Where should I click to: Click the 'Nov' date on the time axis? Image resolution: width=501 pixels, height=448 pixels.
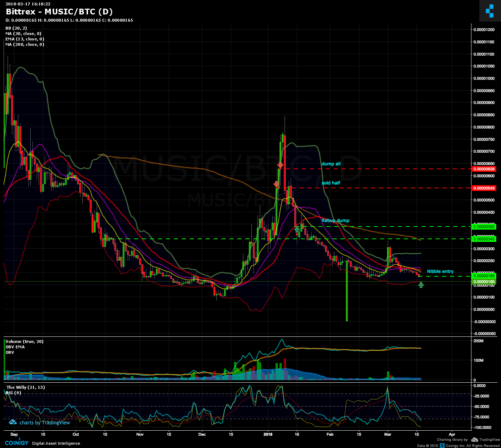(140, 434)
